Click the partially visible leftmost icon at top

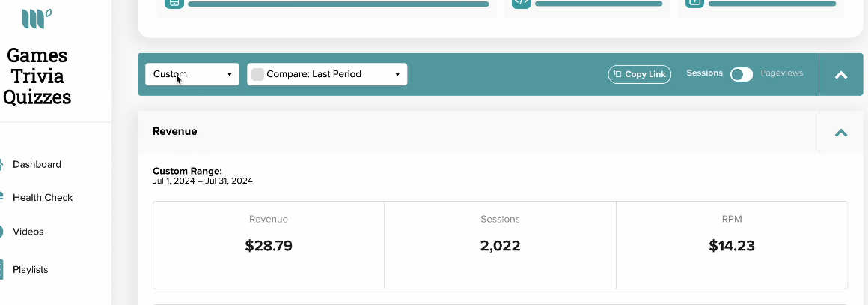pyautogui.click(x=174, y=3)
